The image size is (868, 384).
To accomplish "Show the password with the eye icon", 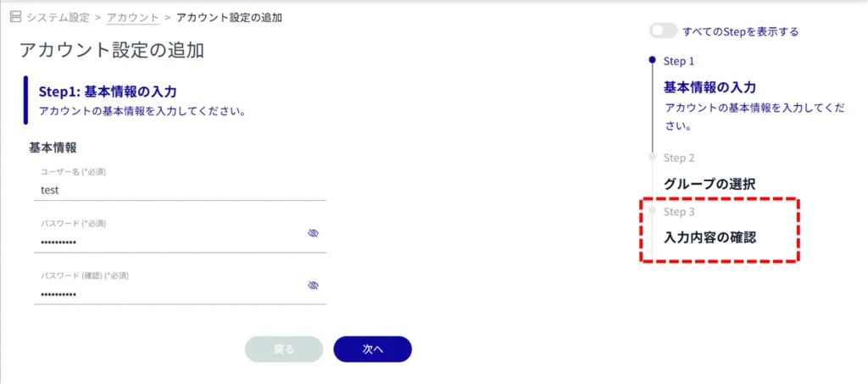I will (313, 233).
